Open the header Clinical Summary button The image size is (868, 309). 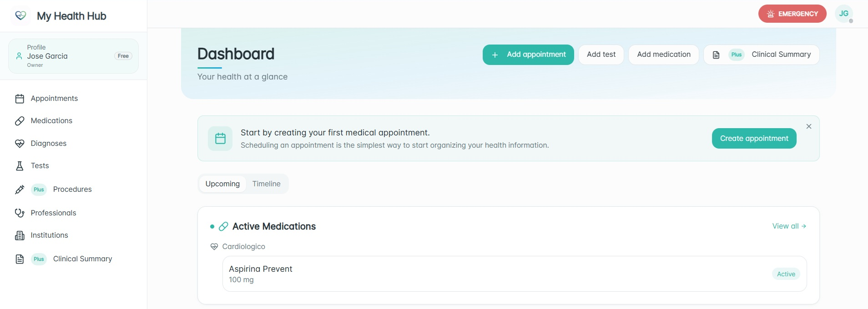point(762,55)
